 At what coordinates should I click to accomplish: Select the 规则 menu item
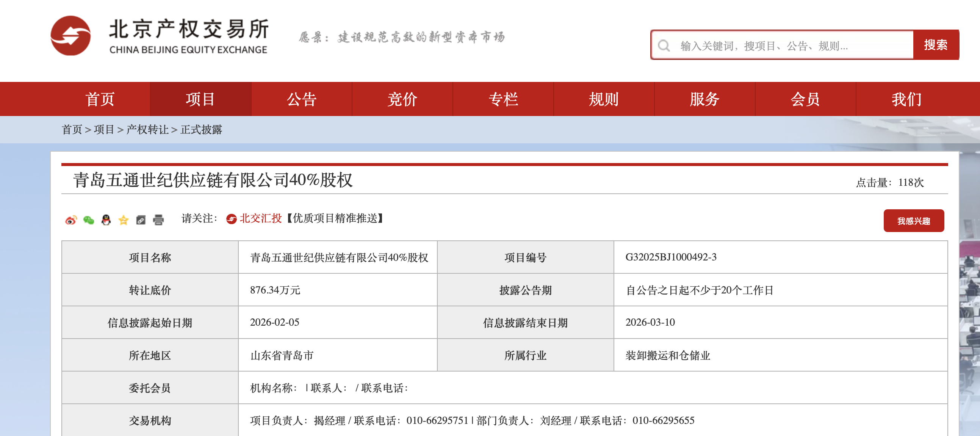pyautogui.click(x=604, y=99)
